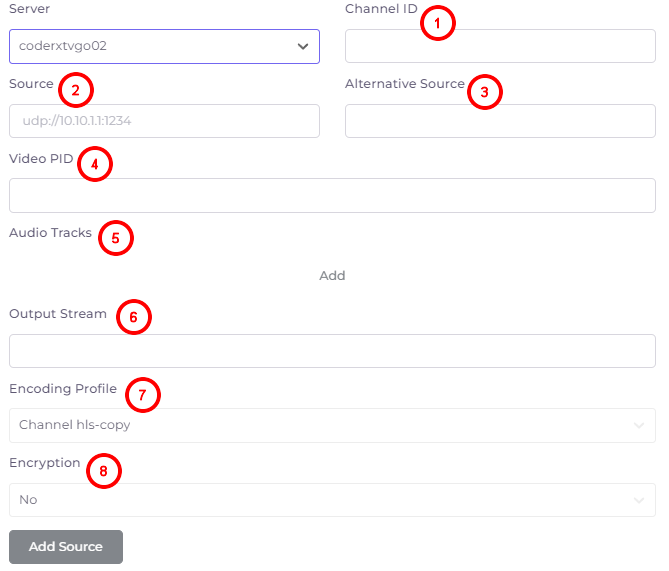Click red marker 7 beside Encoding Profile

(x=143, y=395)
